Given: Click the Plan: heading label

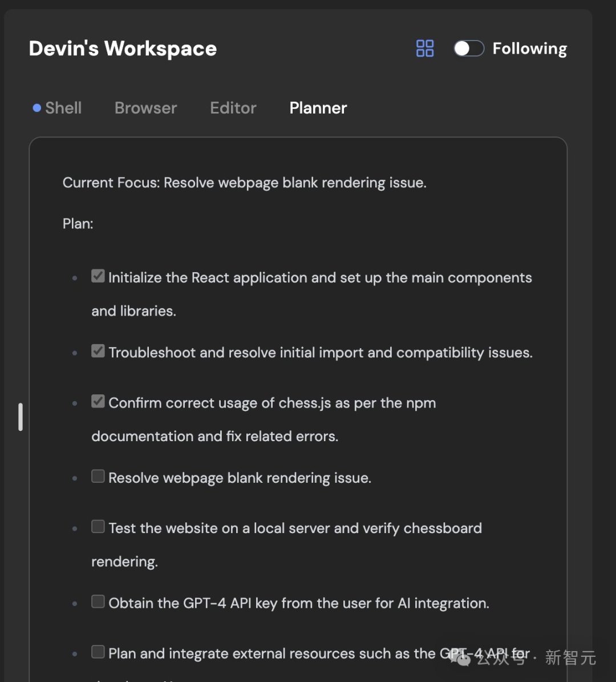Looking at the screenshot, I should tap(78, 224).
